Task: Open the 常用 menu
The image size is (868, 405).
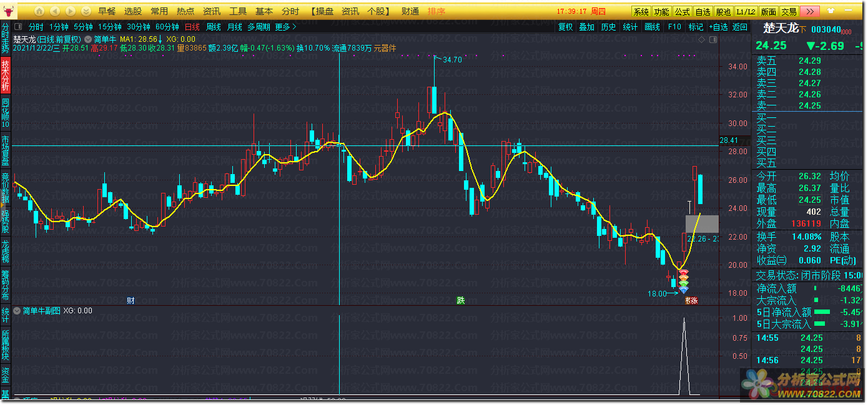Action: pos(159,11)
